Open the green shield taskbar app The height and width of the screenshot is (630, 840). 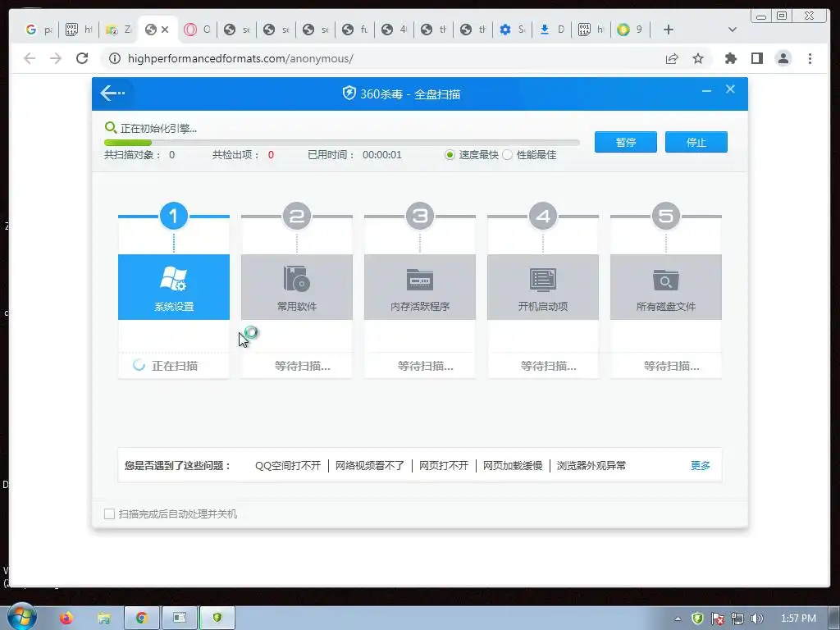pyautogui.click(x=217, y=618)
